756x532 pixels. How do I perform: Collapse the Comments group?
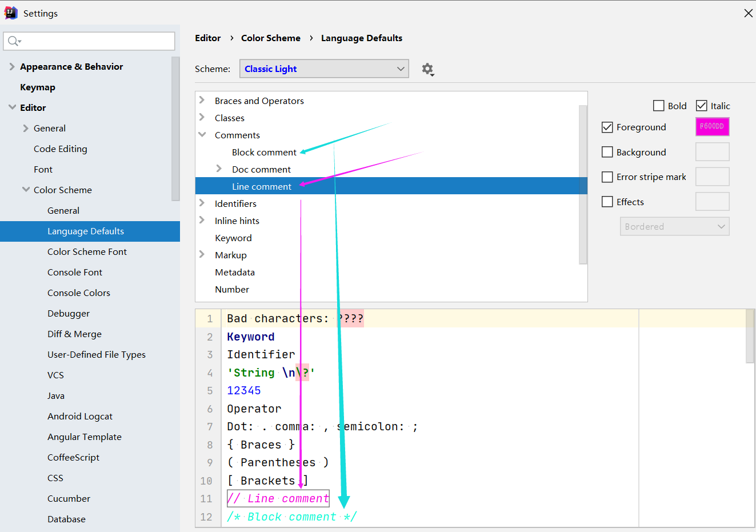(202, 135)
